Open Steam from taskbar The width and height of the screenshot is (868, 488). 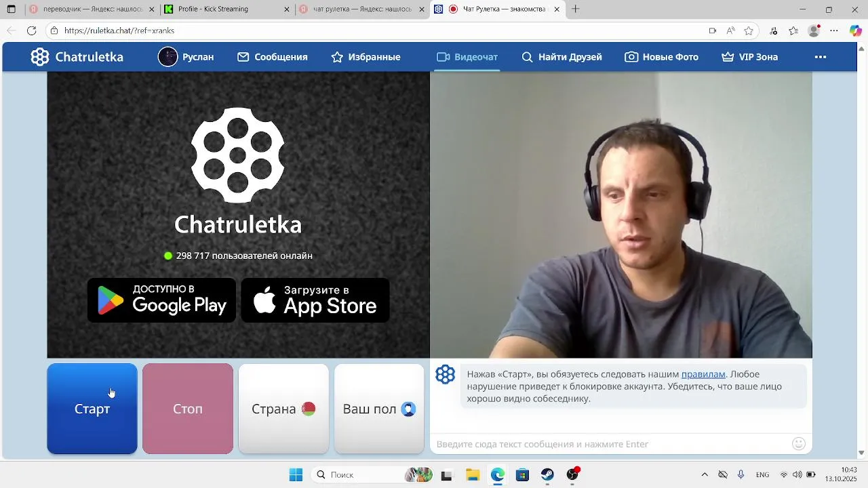547,475
